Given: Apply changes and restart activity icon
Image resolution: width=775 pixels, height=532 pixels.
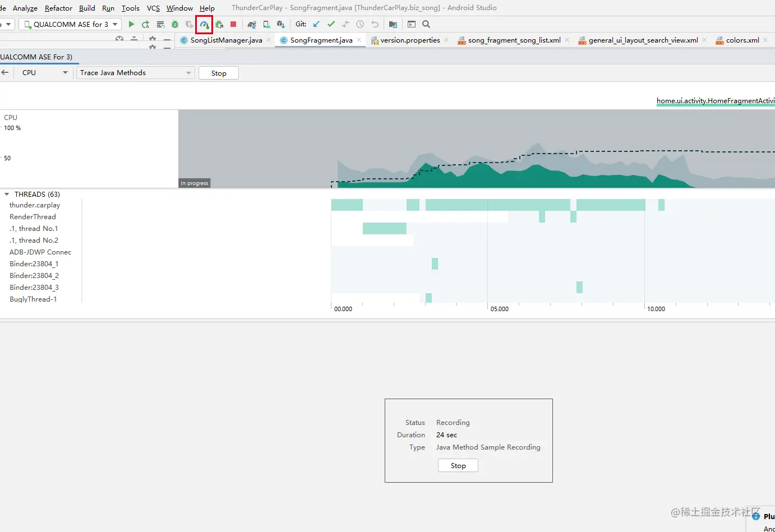Looking at the screenshot, I should [x=146, y=24].
